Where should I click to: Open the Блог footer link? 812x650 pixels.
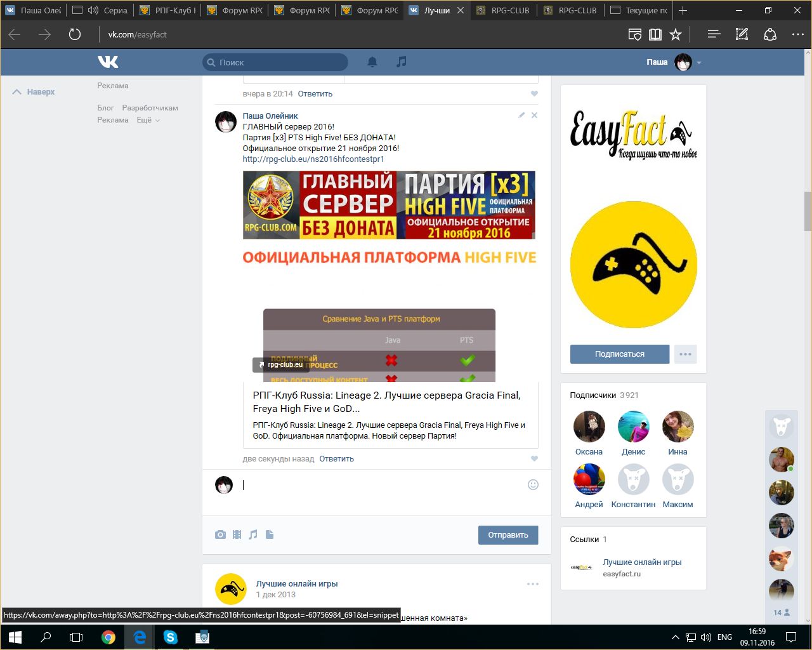click(105, 108)
